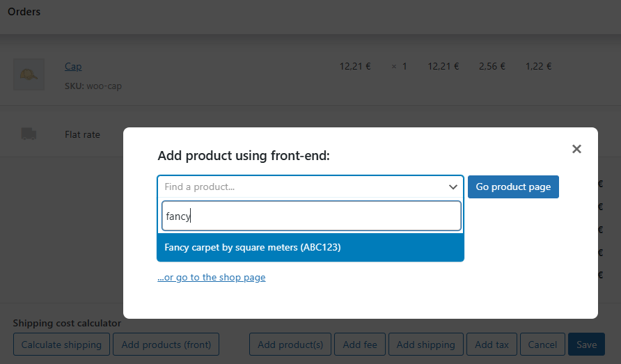Click the Shipping cost calculator heading
The image size is (621, 364).
67,323
